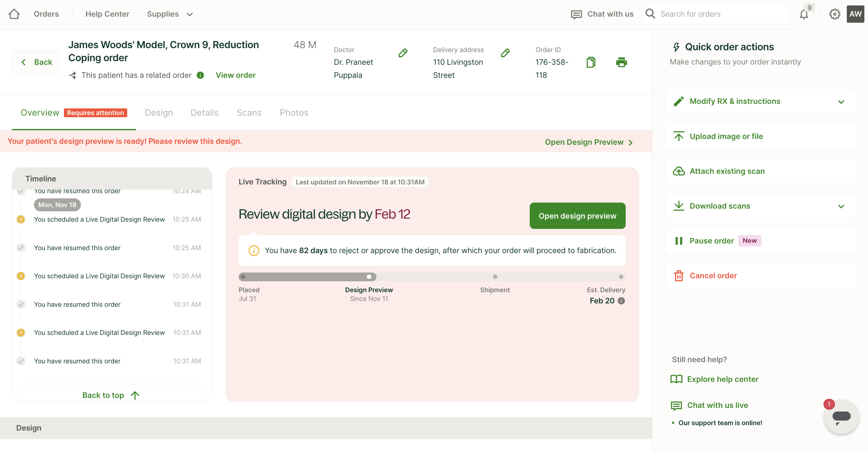The image size is (868, 453).
Task: Click Est. Delivery info icon
Action: coord(621,301)
